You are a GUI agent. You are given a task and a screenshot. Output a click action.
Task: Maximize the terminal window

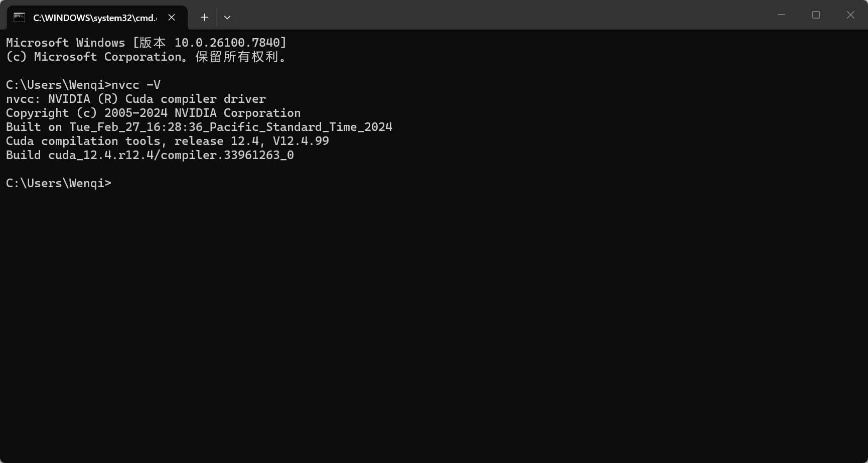pyautogui.click(x=816, y=15)
